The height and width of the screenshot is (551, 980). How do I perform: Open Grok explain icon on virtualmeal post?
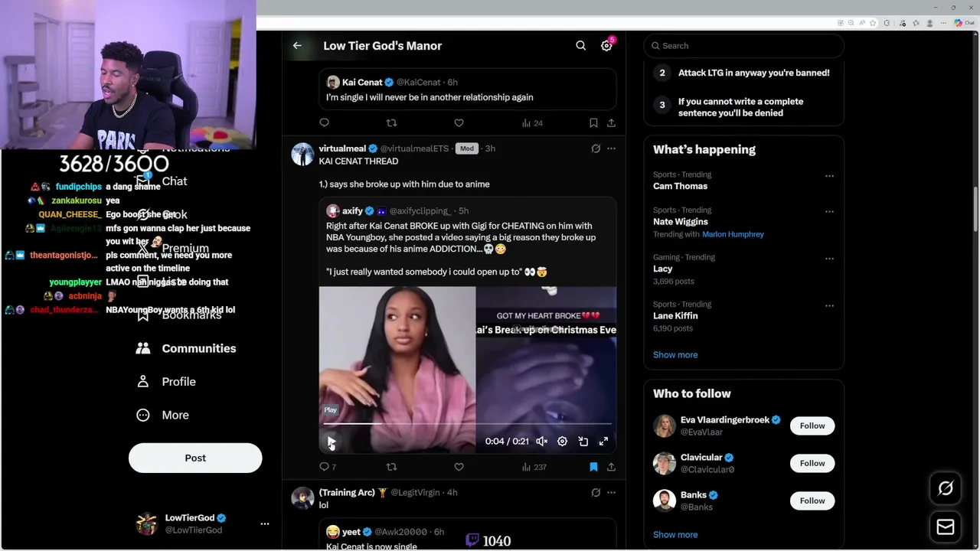point(596,148)
